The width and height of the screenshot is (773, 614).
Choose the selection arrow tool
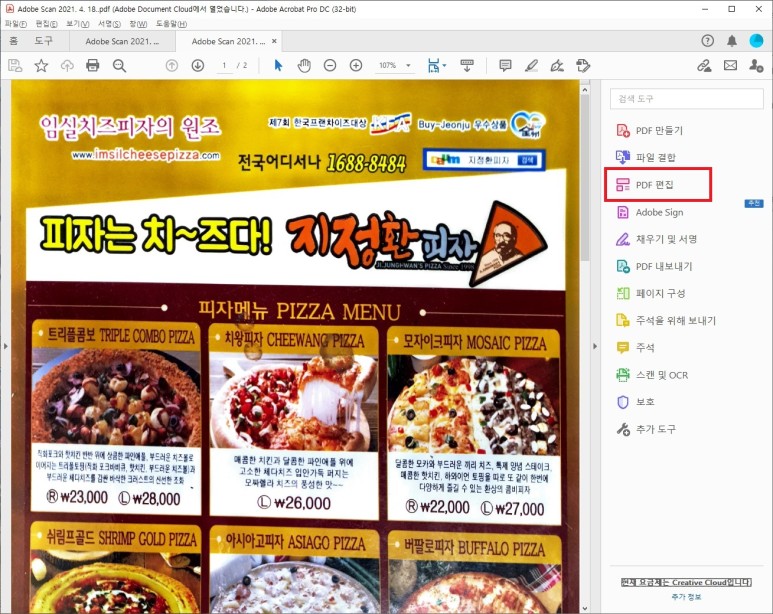pos(279,65)
